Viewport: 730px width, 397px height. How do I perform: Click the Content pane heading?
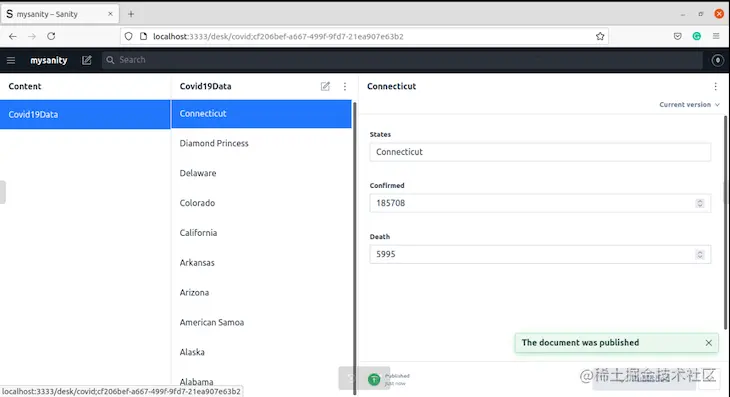[25, 86]
